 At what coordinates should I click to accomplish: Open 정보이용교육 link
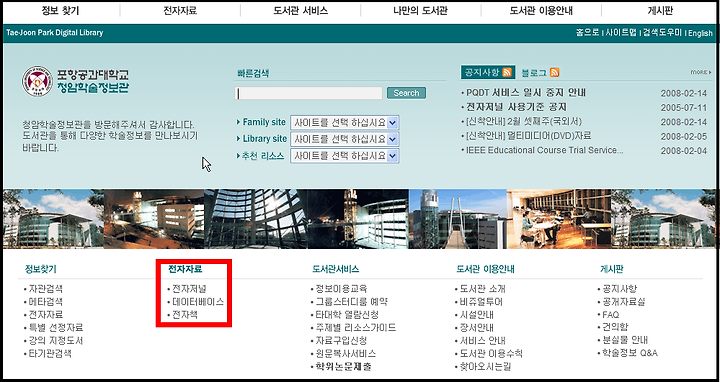pos(342,289)
